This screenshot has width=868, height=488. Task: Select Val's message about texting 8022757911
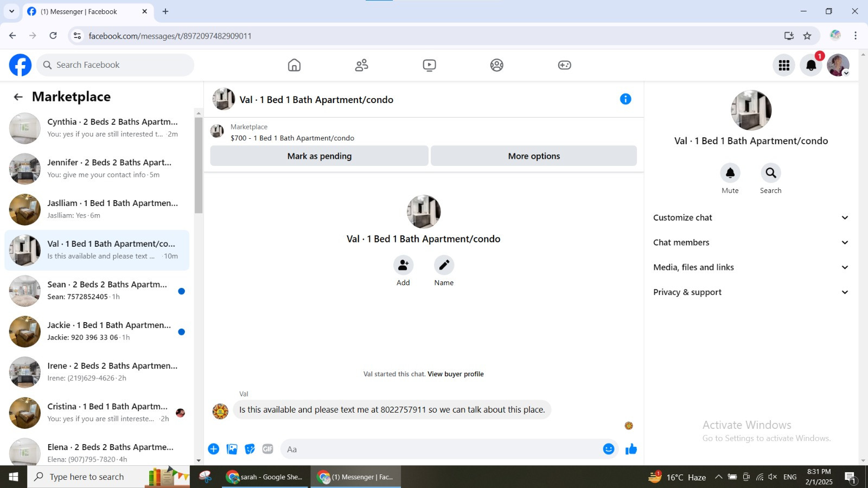(x=392, y=410)
